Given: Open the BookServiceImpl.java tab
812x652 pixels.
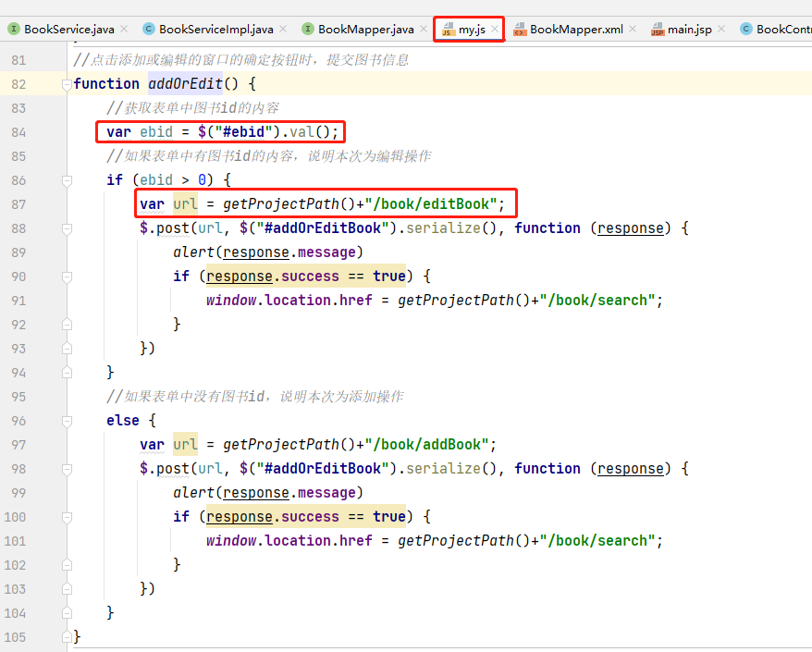Looking at the screenshot, I should coord(215,30).
